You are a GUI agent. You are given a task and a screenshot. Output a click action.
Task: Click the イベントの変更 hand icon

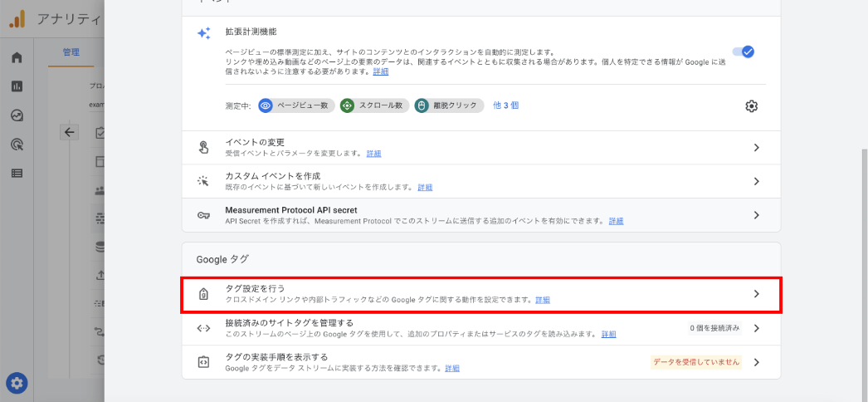[203, 148]
